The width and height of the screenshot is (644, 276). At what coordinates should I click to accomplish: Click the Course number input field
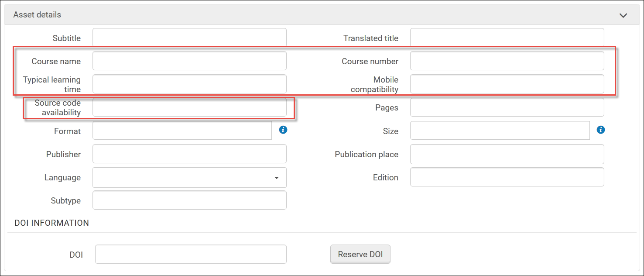[507, 61]
